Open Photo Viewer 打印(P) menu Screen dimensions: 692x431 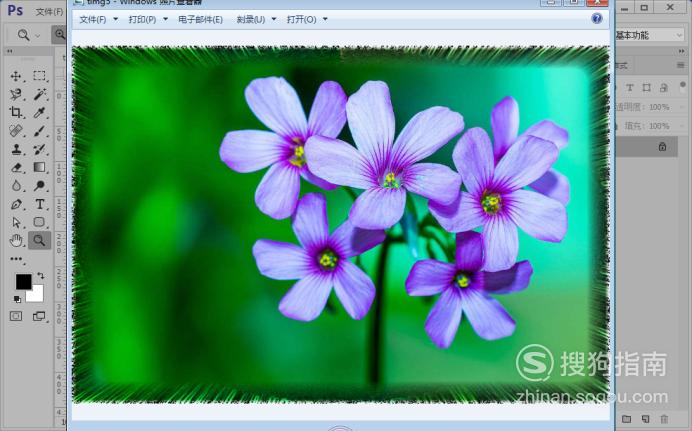(142, 19)
